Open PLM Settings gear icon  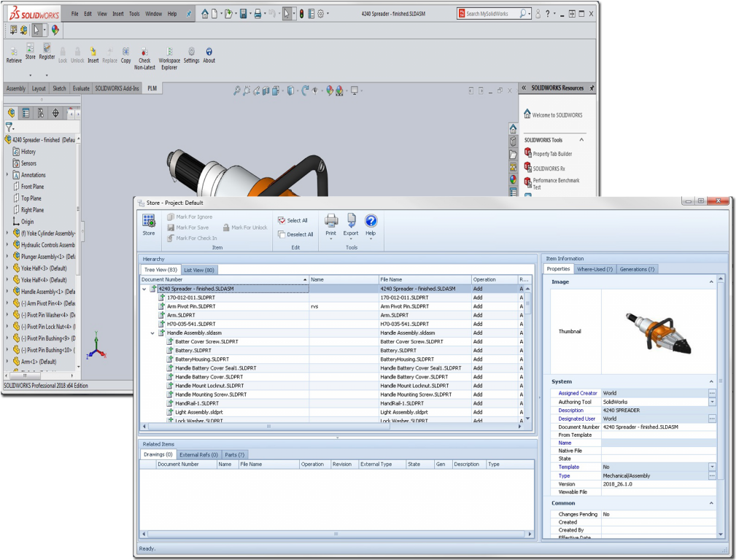click(x=192, y=55)
